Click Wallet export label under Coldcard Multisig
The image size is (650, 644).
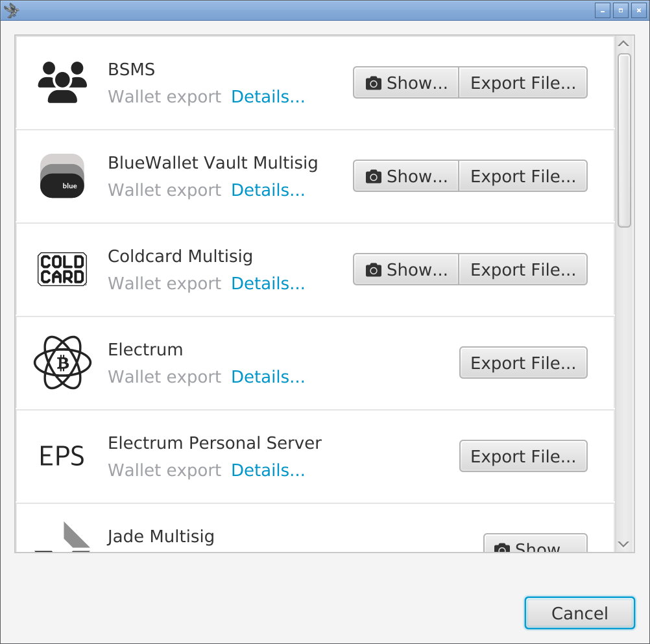(x=165, y=283)
